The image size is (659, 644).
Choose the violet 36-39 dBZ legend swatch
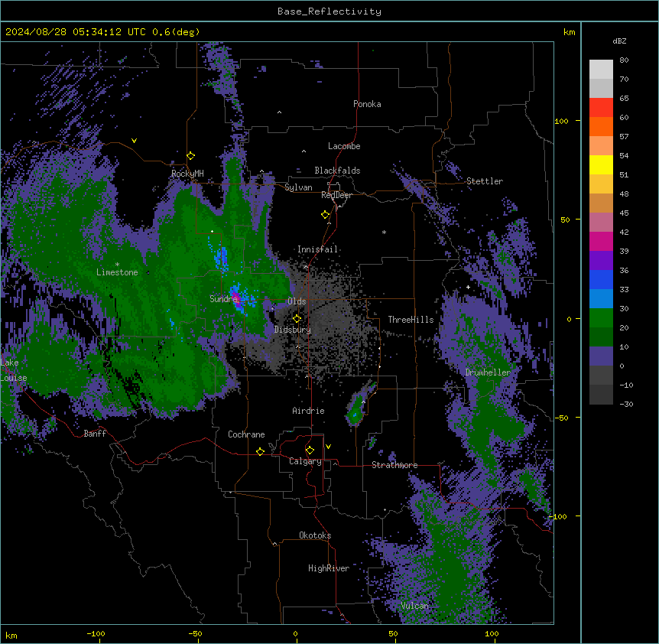tap(601, 261)
